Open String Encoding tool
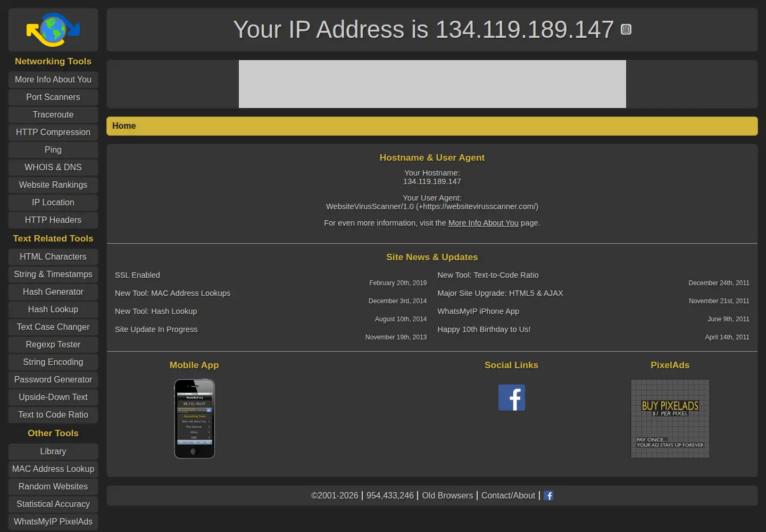Viewport: 766px width, 532px height. [53, 362]
